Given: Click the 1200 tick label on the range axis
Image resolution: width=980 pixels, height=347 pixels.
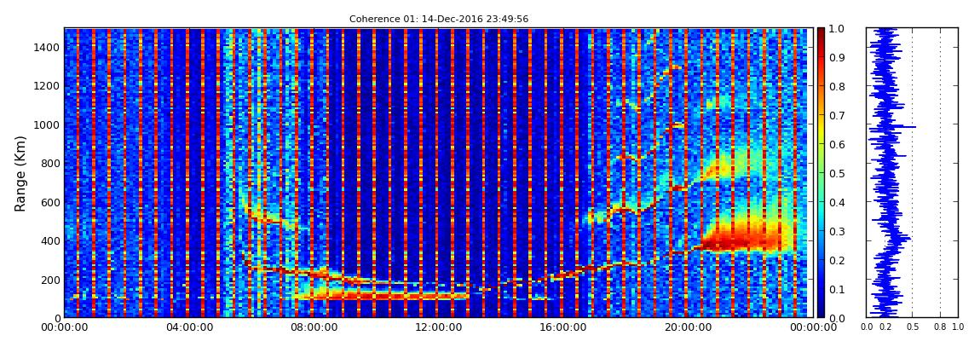Looking at the screenshot, I should click(x=49, y=86).
